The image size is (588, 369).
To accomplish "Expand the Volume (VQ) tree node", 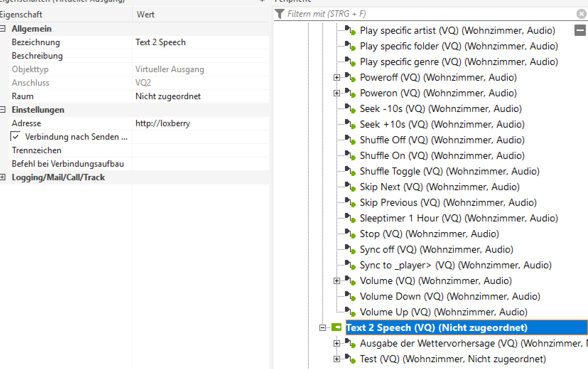I will point(336,281).
